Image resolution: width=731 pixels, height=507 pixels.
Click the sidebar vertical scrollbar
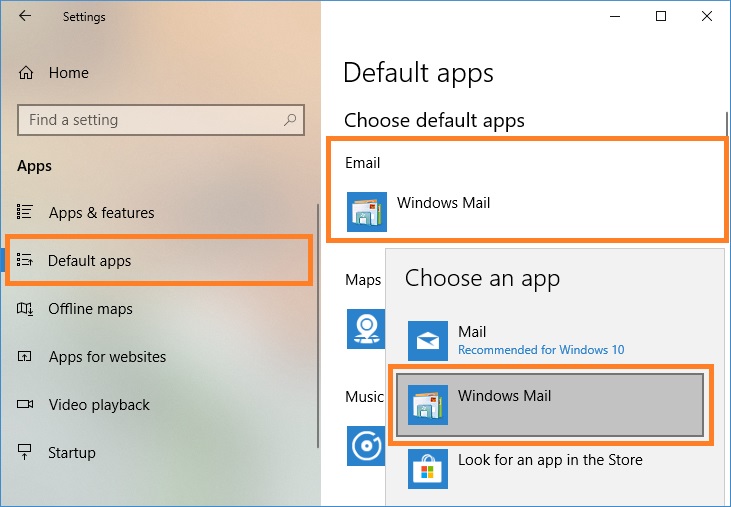tap(318, 325)
